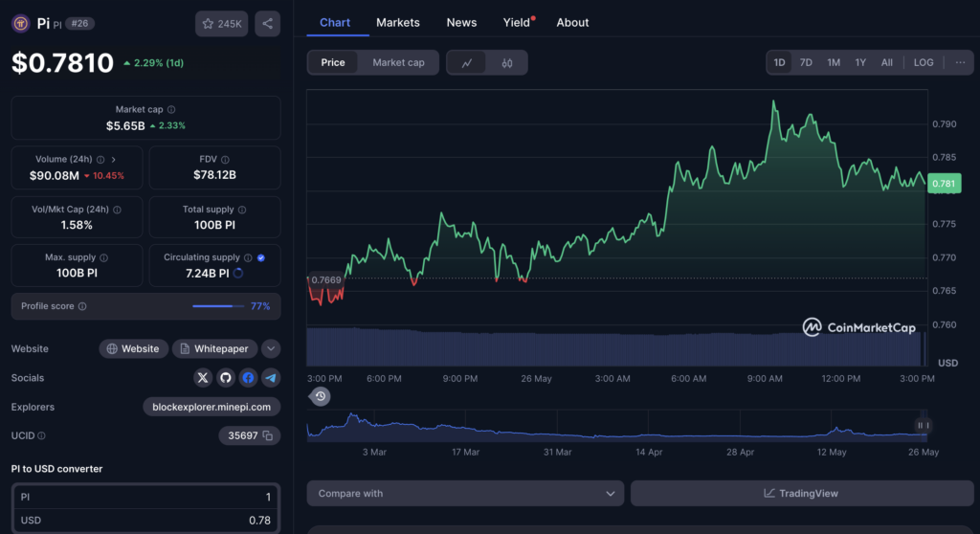980x534 pixels.
Task: Open the share icon button
Action: (268, 24)
